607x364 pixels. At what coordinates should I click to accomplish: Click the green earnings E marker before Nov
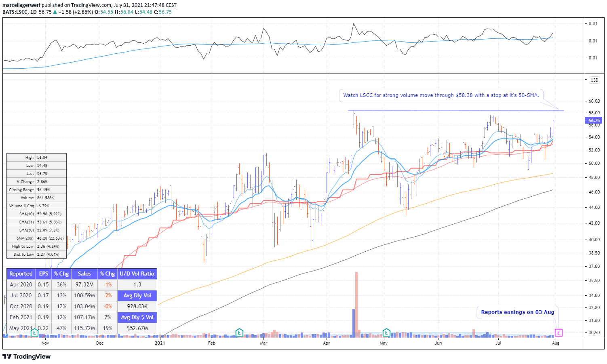(34, 332)
